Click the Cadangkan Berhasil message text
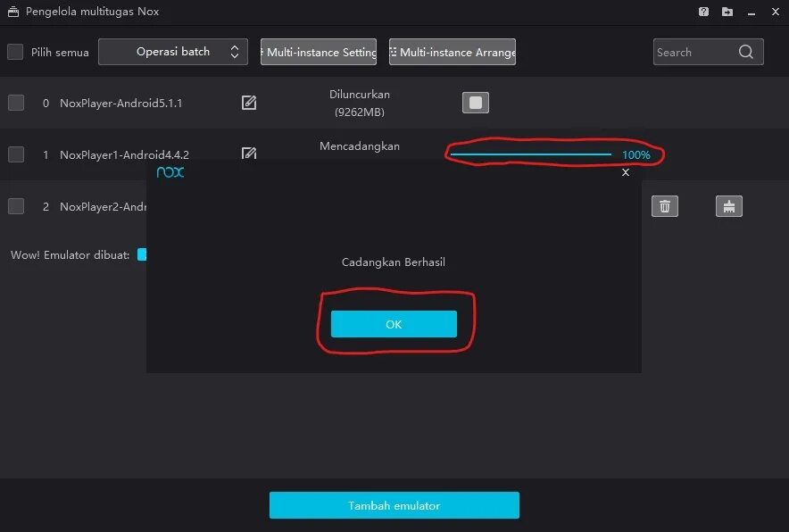This screenshot has height=532, width=789. (x=394, y=262)
